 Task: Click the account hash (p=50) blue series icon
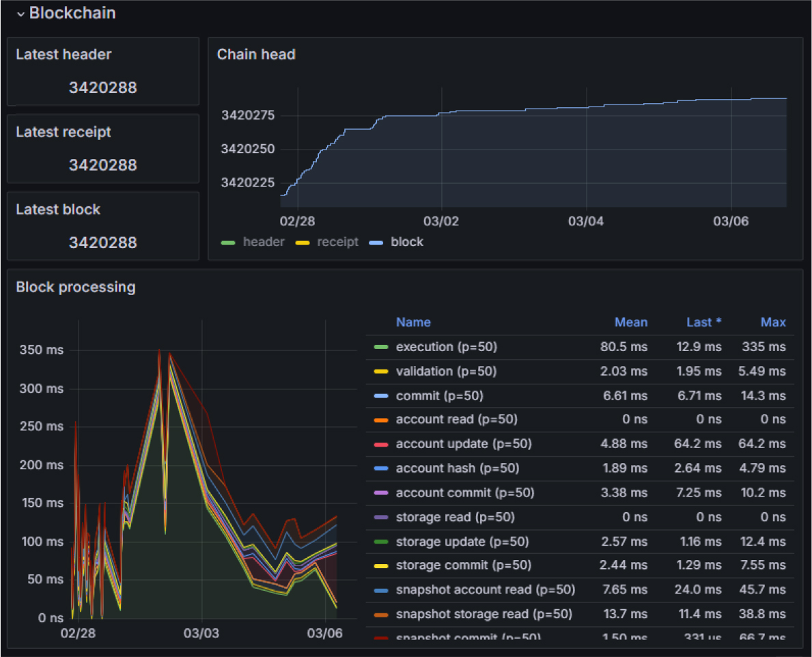click(381, 469)
